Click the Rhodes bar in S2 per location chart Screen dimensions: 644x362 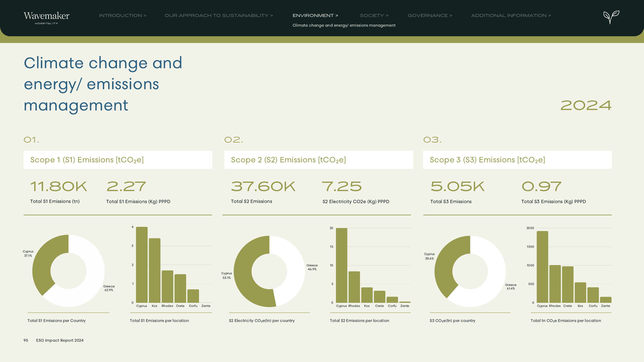(354, 287)
